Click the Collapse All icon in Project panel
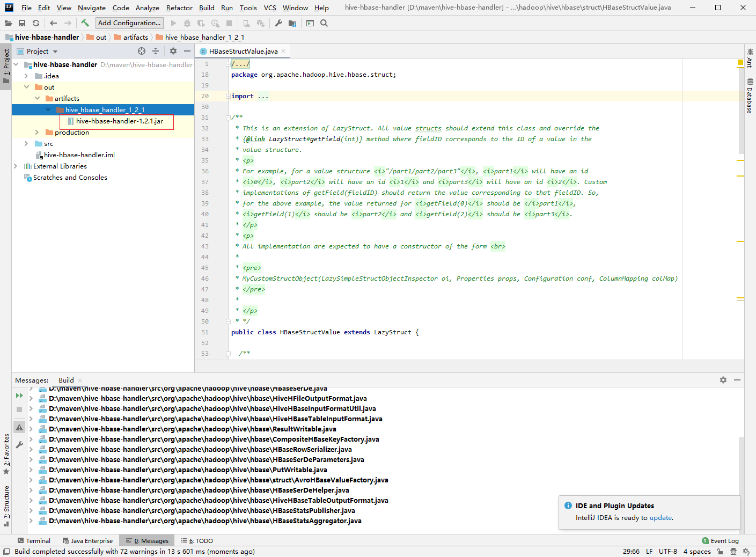 click(156, 51)
